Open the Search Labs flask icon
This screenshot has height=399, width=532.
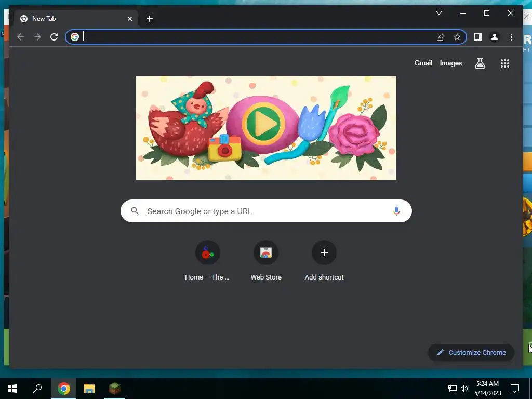click(x=480, y=63)
